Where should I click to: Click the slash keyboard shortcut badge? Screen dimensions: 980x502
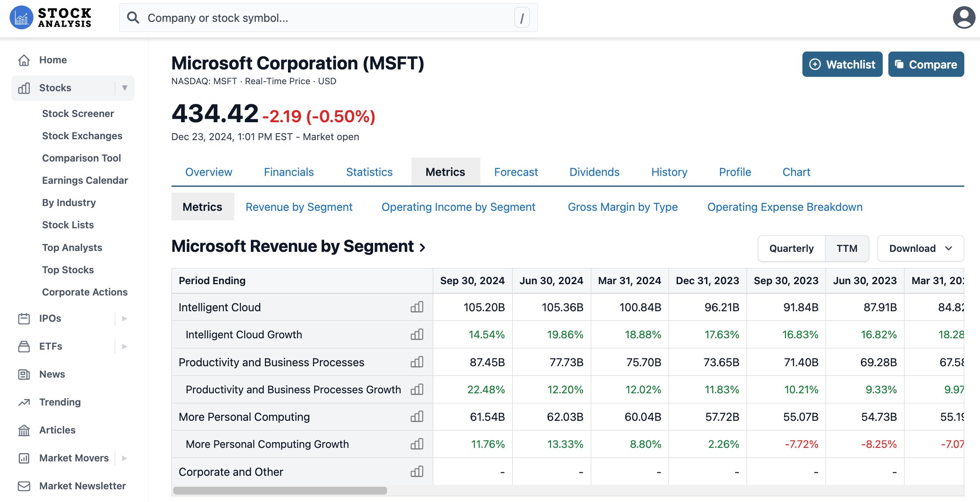[x=522, y=18]
